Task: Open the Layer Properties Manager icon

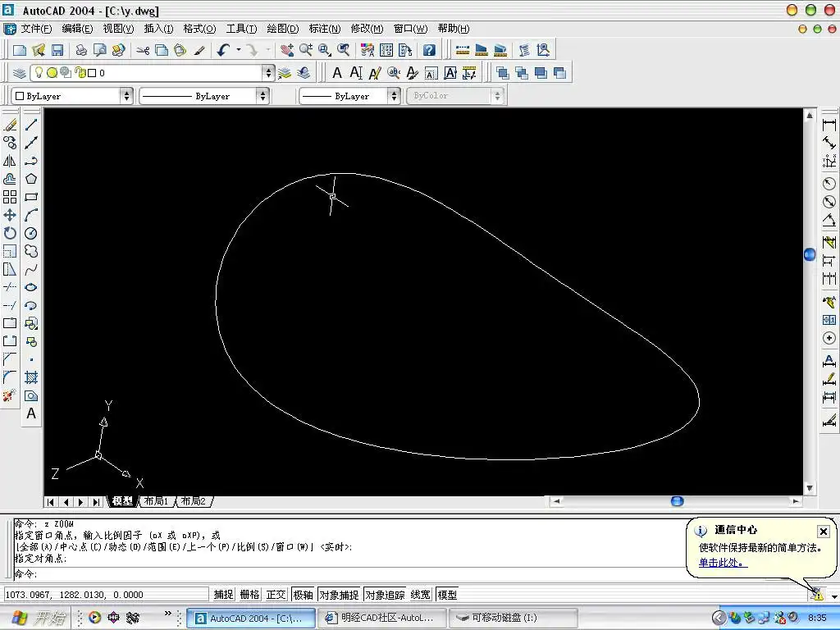Action: click(x=20, y=73)
